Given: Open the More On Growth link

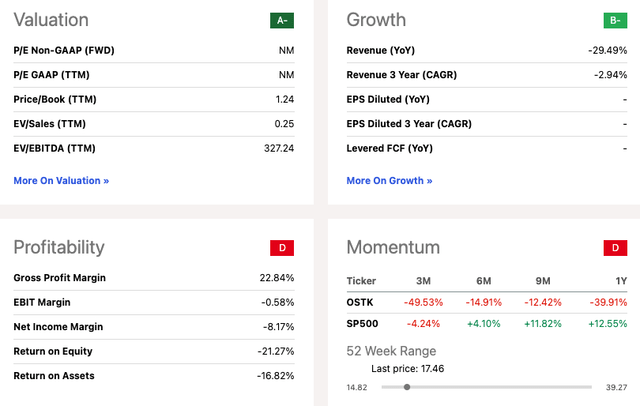Looking at the screenshot, I should tap(389, 181).
